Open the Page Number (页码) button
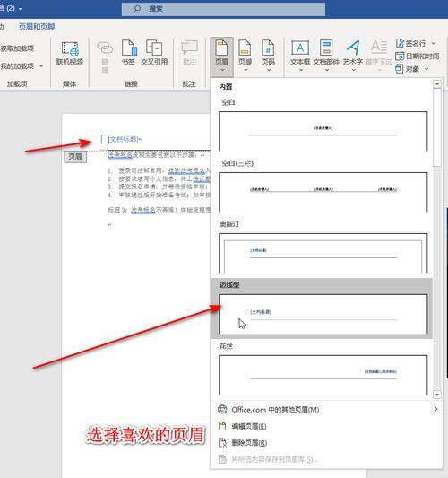The width and height of the screenshot is (448, 478). 268,56
